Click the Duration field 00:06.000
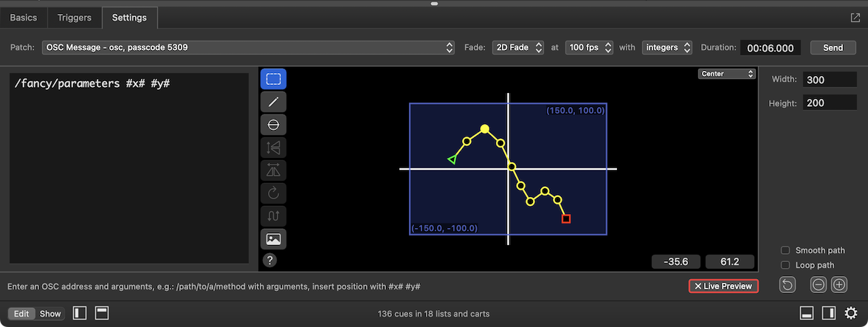Viewport: 868px width, 327px height. click(771, 48)
